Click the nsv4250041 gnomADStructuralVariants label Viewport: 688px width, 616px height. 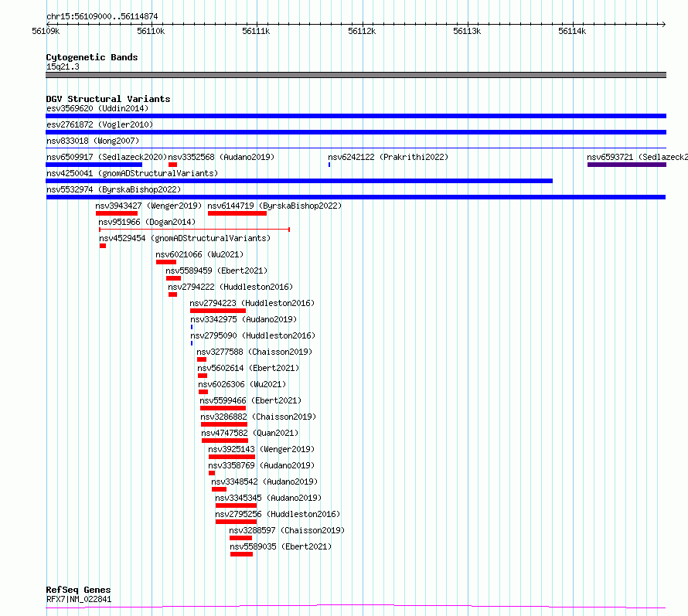[x=132, y=173]
